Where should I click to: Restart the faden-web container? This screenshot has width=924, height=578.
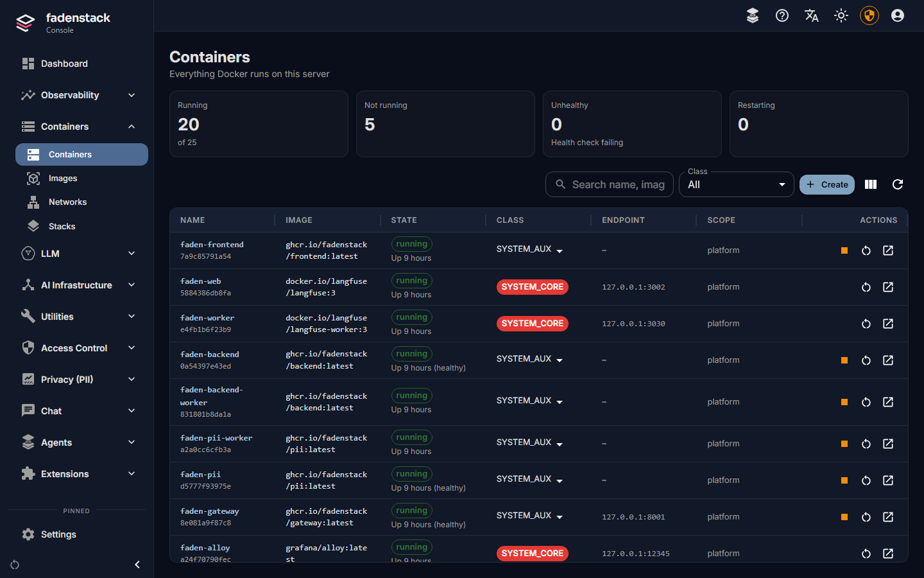point(866,287)
